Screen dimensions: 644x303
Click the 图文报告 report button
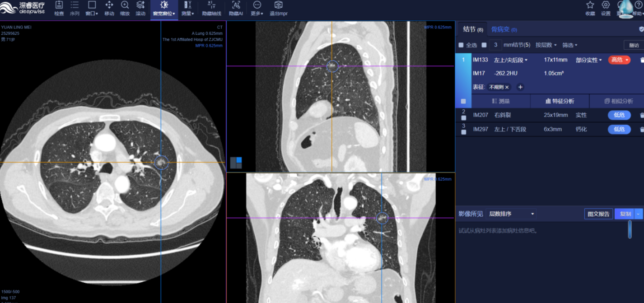coord(598,214)
